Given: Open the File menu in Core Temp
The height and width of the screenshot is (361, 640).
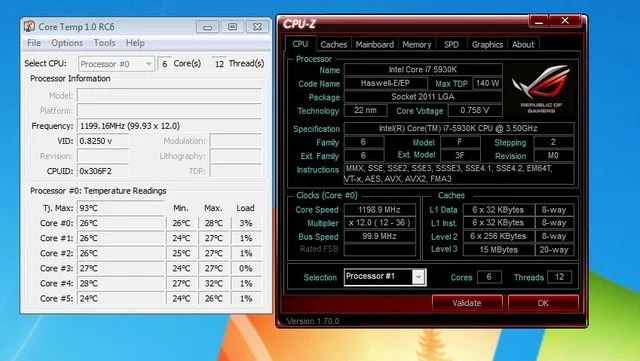Looking at the screenshot, I should point(34,43).
